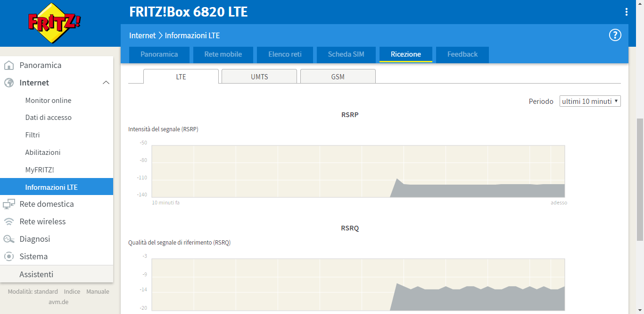Open the Scheda SIM tab
Image resolution: width=644 pixels, height=314 pixels.
click(x=346, y=54)
